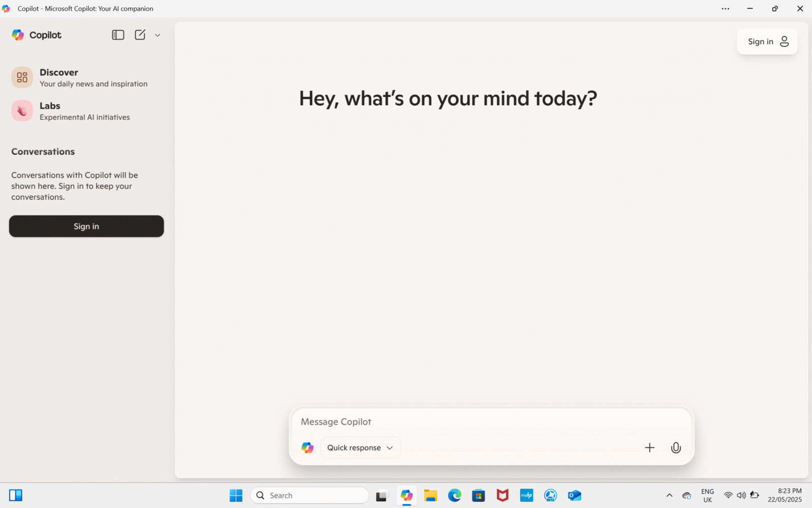Open Outlook from the taskbar
This screenshot has width=812, height=508.
point(575,495)
